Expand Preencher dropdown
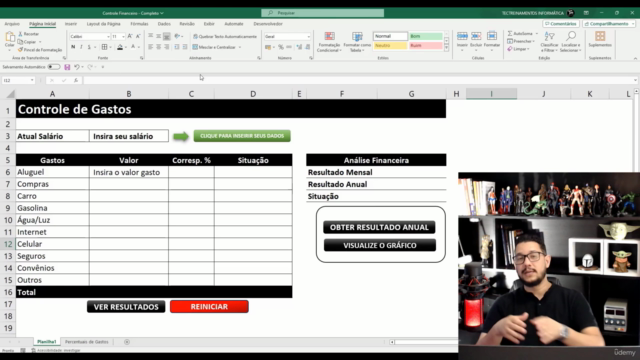Screen dimensions: 640x360 click(533, 41)
